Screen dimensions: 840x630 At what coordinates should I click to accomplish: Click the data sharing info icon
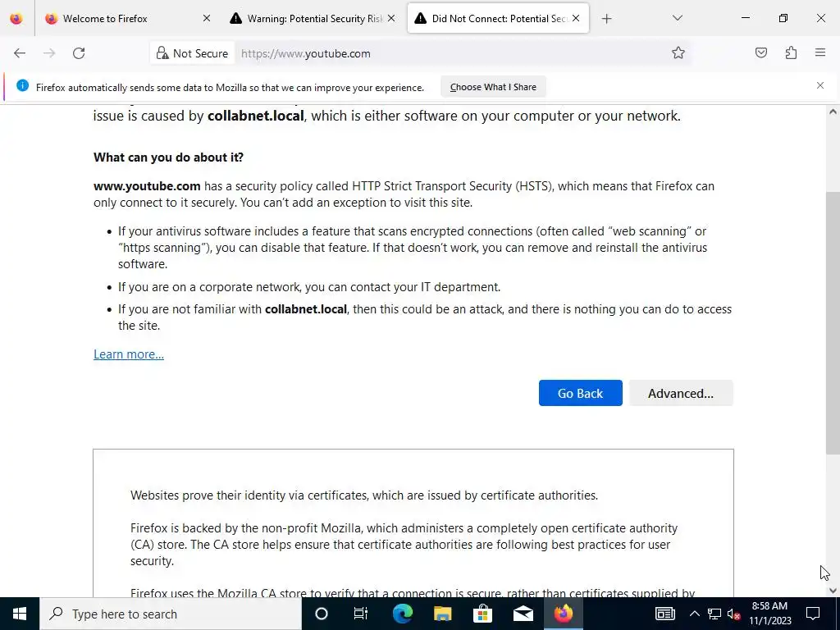tap(22, 85)
